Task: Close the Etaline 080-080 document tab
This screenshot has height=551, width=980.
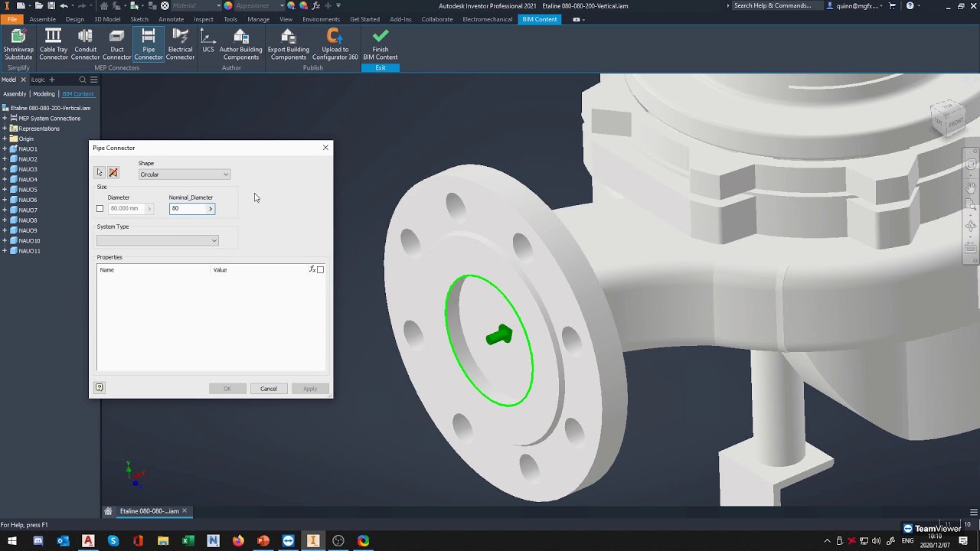Action: coord(185,511)
